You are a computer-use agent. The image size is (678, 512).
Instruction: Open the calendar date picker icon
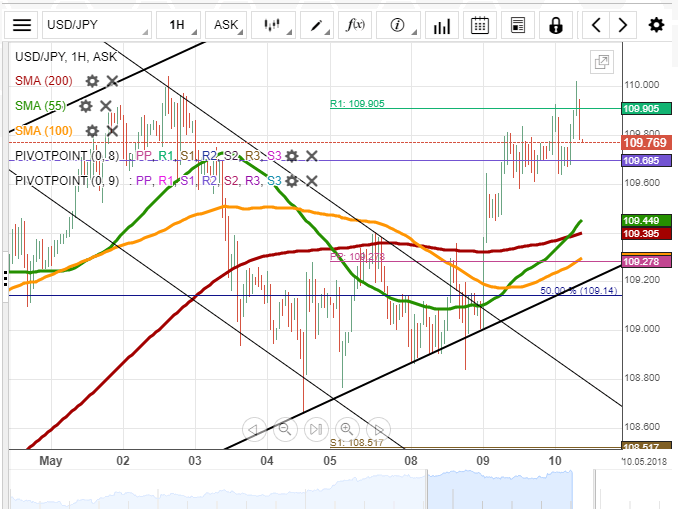(x=480, y=24)
